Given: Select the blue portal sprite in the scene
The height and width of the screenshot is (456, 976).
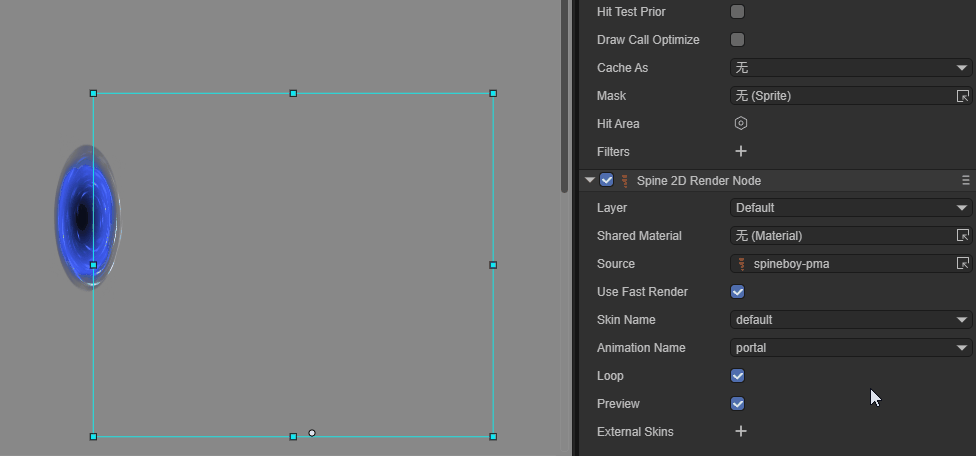Looking at the screenshot, I should (x=87, y=218).
